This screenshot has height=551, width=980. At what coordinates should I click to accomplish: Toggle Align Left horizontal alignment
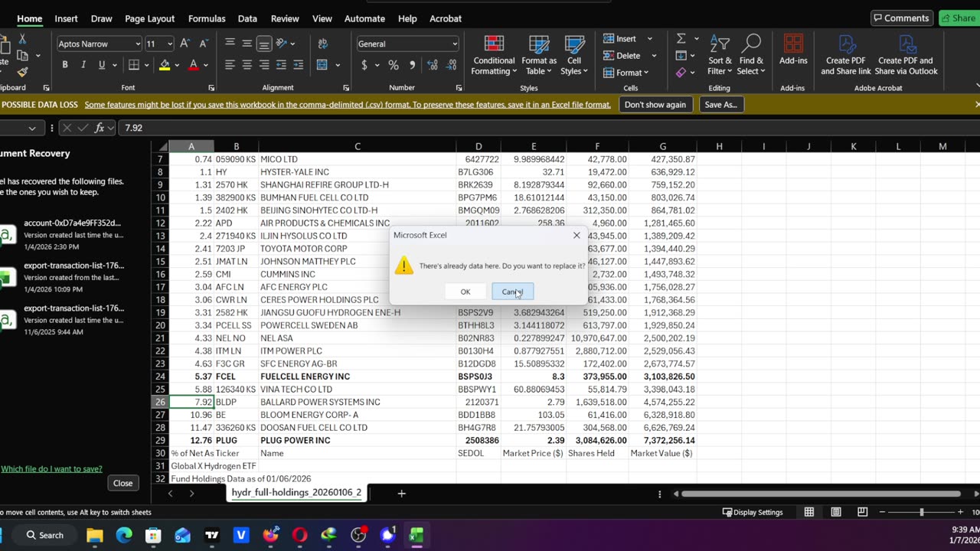pos(230,65)
